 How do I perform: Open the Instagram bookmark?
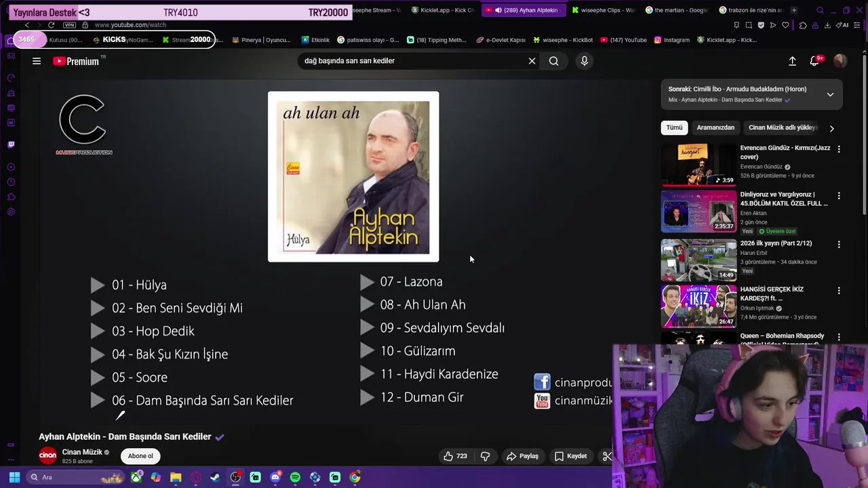(672, 40)
